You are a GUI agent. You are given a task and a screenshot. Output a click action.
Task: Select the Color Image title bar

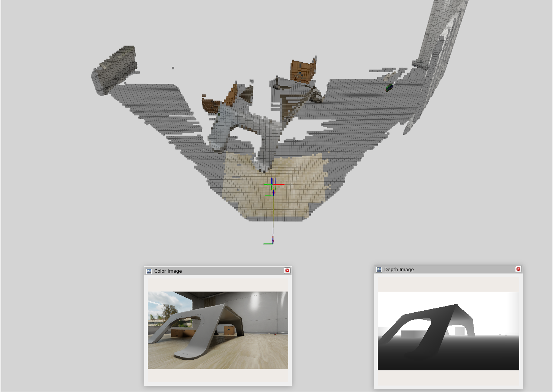click(x=217, y=271)
